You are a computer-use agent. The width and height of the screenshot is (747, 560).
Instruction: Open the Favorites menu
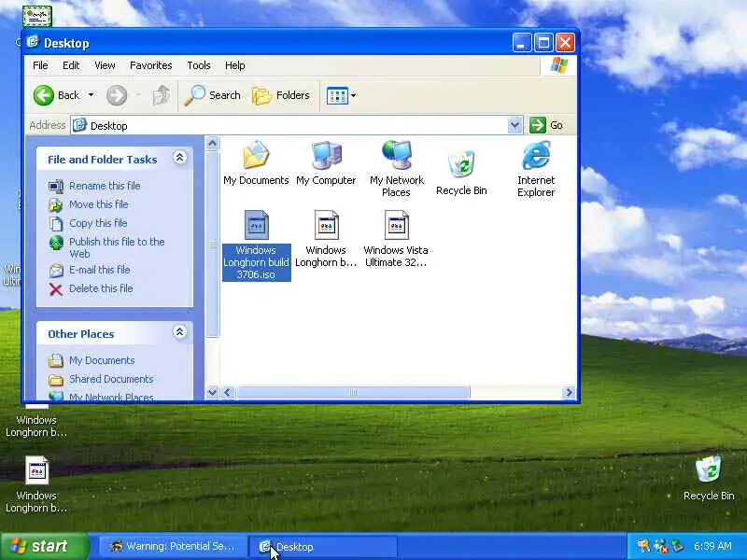tap(151, 65)
